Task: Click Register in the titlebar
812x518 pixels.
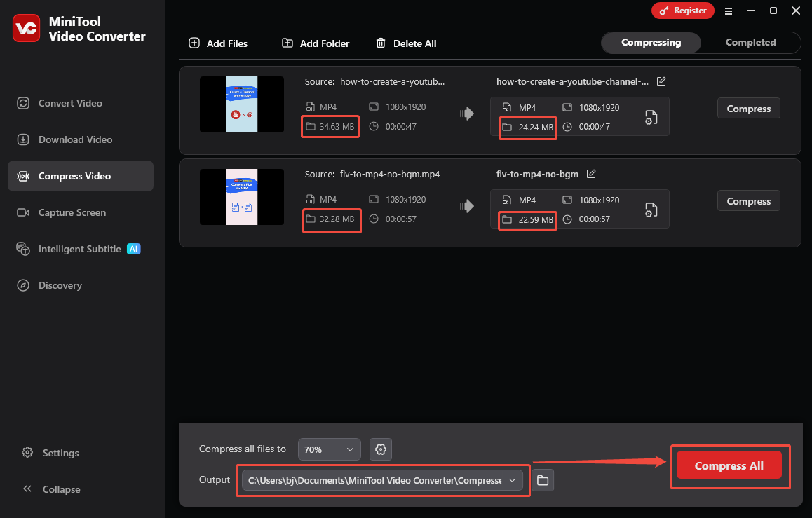Action: (x=682, y=11)
